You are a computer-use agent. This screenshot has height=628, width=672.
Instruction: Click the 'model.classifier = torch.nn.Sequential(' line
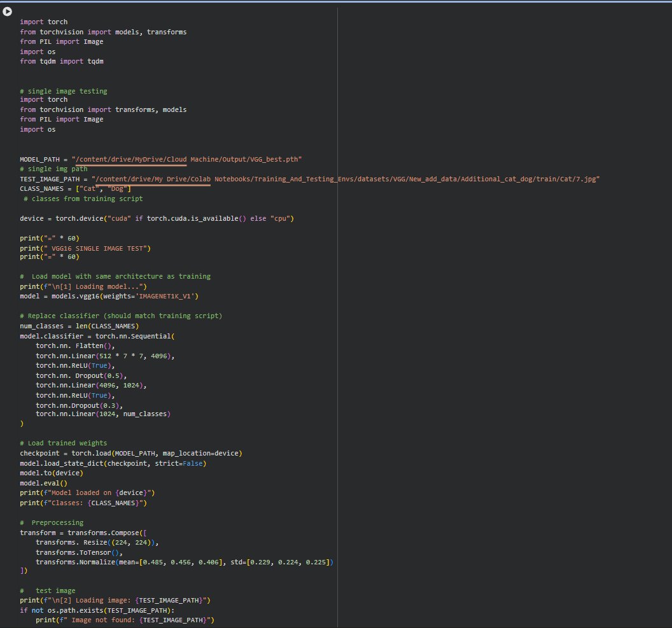[x=97, y=337]
